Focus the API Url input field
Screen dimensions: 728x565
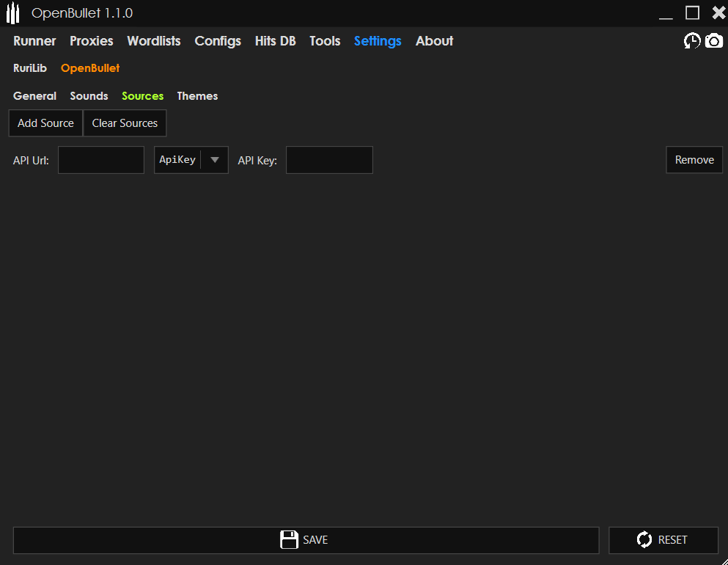point(100,160)
